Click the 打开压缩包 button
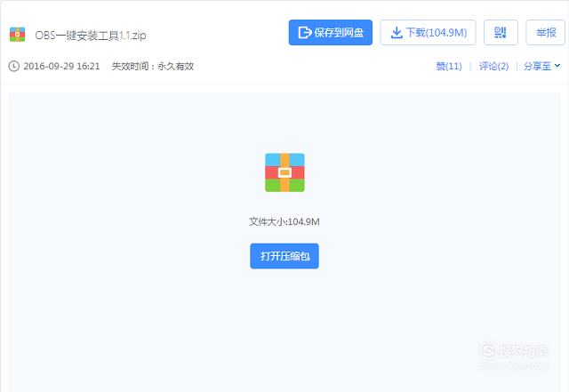569x392 pixels. [x=284, y=256]
